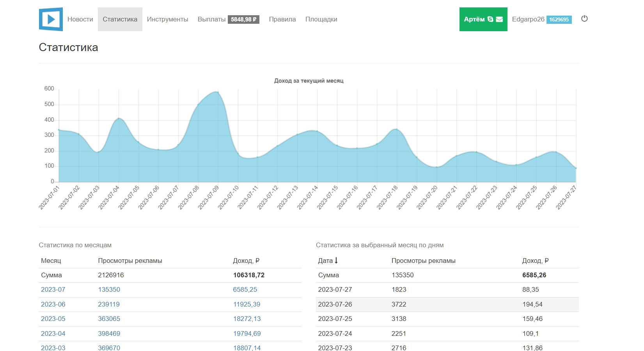
Task: Select the 2023-07 month link
Action: (x=53, y=289)
